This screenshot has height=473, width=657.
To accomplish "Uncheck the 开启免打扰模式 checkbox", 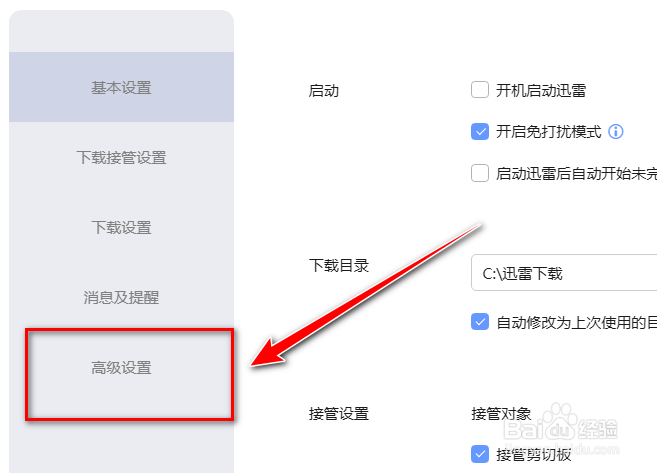I will [x=480, y=132].
